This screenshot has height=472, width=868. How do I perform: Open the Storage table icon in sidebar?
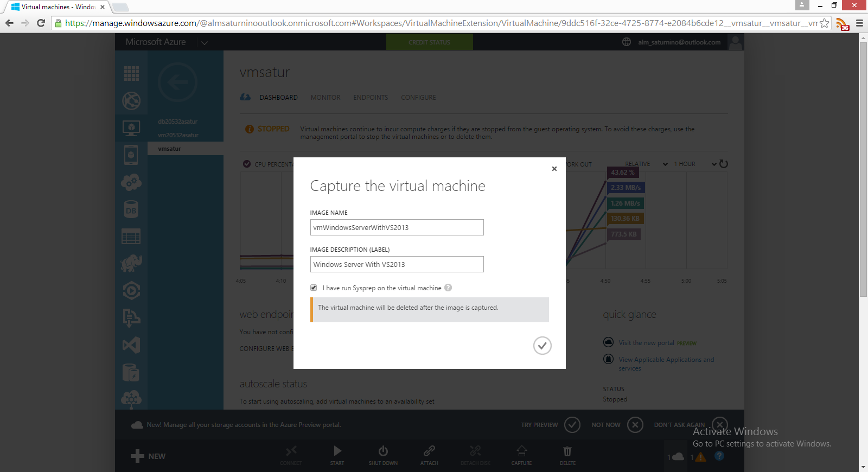[131, 237]
